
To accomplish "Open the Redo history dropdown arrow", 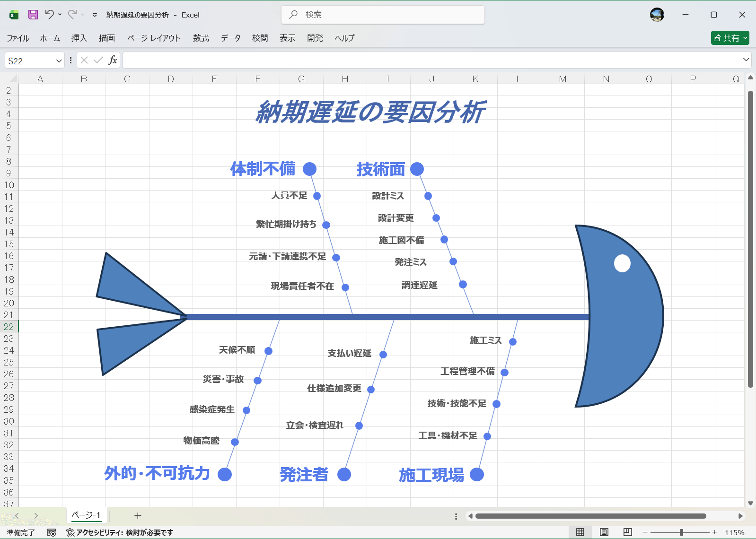I will 82,15.
